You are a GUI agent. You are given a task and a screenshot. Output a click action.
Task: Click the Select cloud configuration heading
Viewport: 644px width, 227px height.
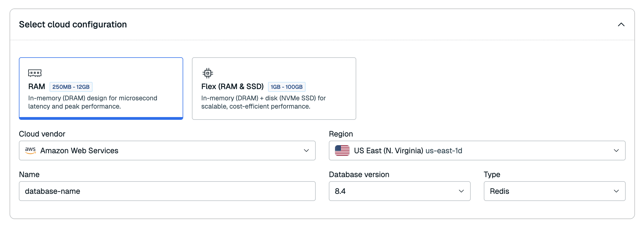(x=73, y=24)
